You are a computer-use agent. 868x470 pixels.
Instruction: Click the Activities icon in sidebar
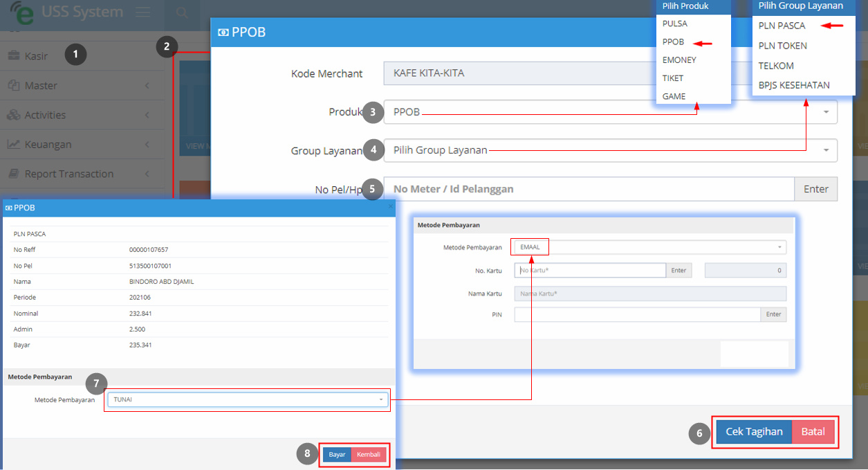pyautogui.click(x=13, y=115)
